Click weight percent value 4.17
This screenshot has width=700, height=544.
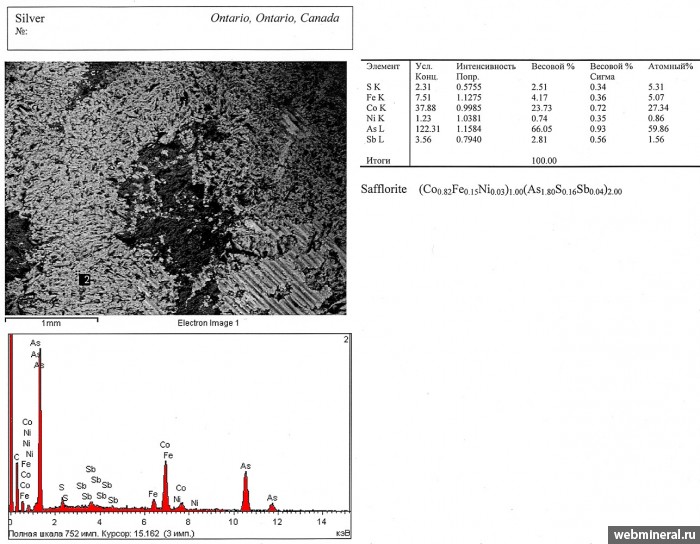(x=539, y=97)
